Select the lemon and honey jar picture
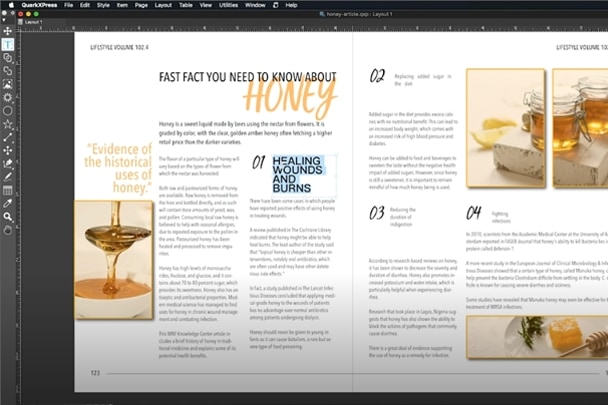Image resolution: width=608 pixels, height=405 pixels. coord(506,128)
